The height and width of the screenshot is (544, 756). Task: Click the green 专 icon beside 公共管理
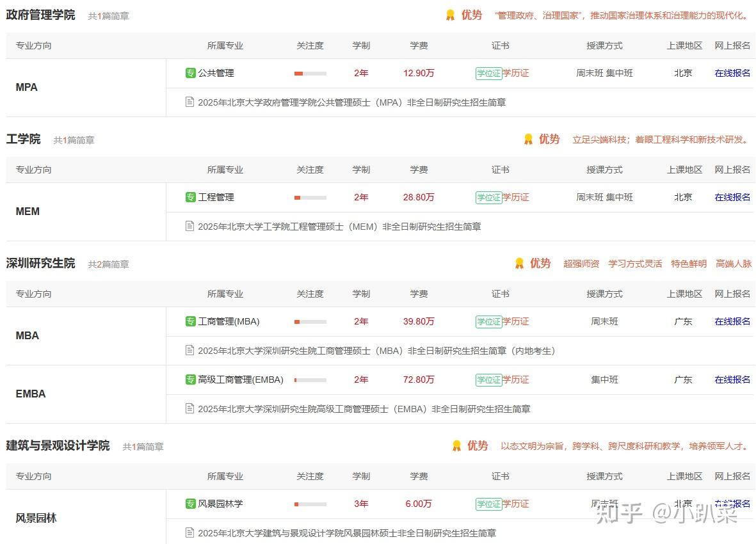tap(191, 73)
